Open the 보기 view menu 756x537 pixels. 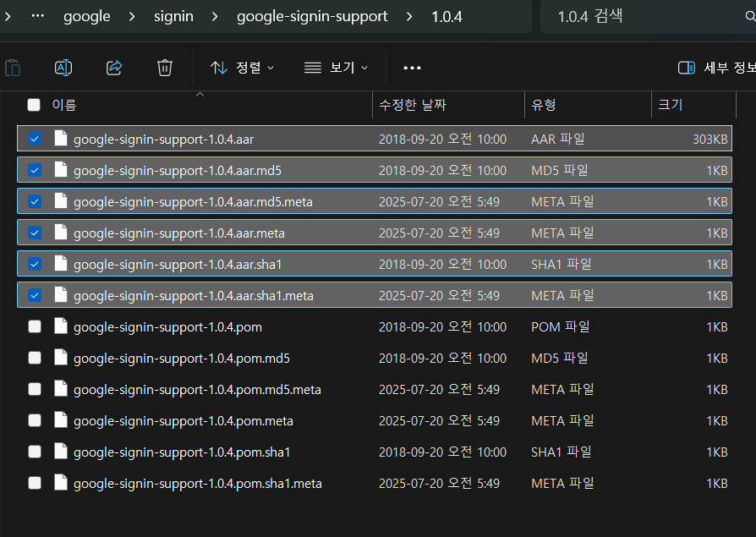[336, 68]
